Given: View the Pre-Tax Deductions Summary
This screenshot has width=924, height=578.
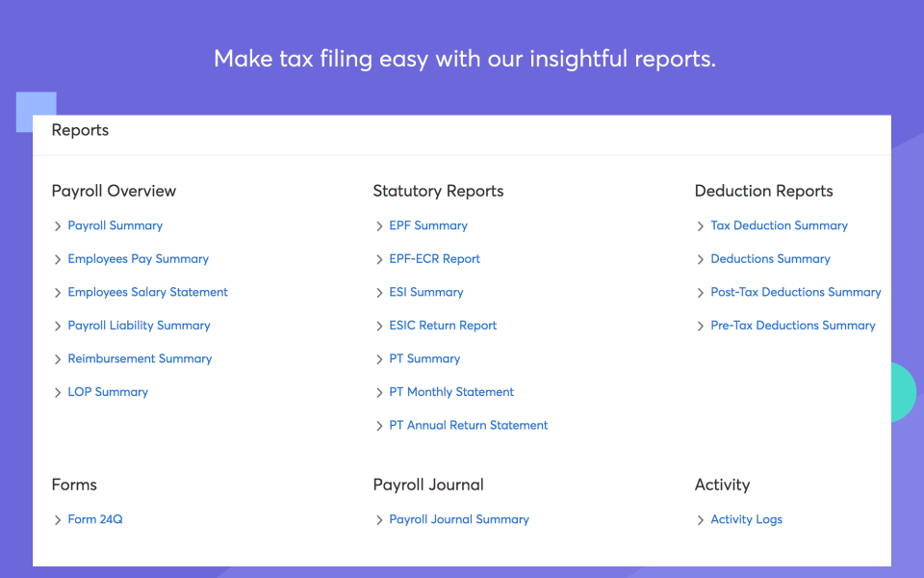Looking at the screenshot, I should pyautogui.click(x=793, y=325).
